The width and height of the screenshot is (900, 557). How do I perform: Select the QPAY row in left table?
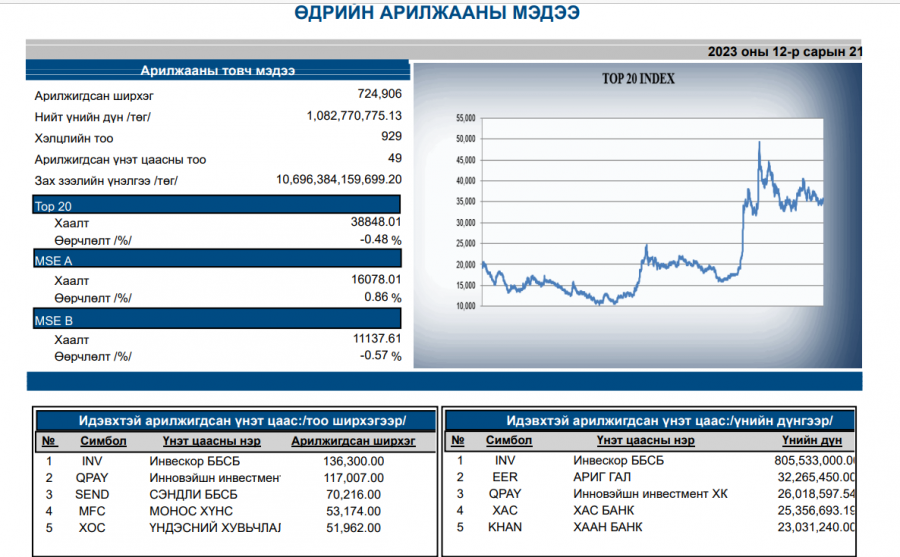[x=235, y=478]
